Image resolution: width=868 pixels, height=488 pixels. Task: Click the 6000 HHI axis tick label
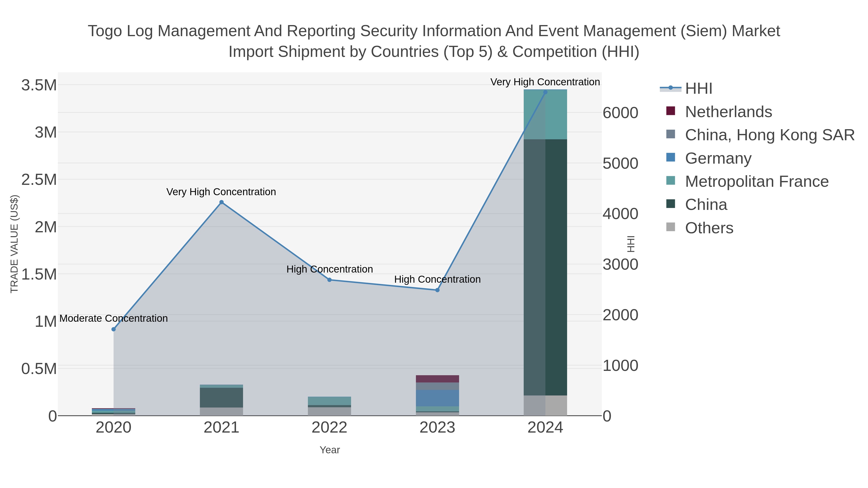tap(620, 113)
